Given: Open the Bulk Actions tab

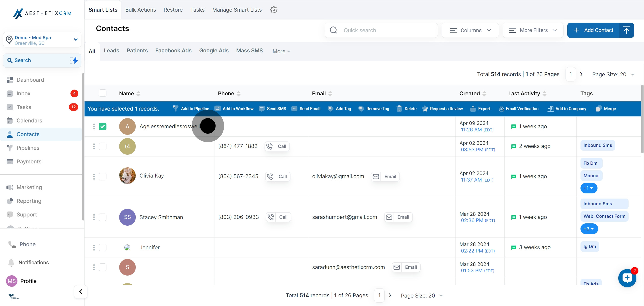Looking at the screenshot, I should (x=140, y=10).
